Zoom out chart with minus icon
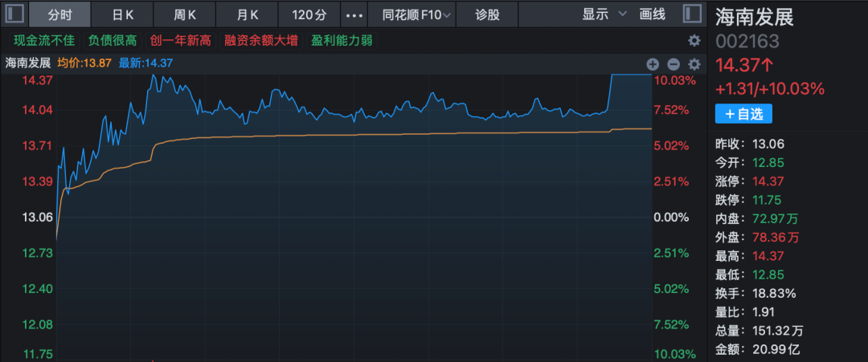The image size is (868, 362). 674,64
